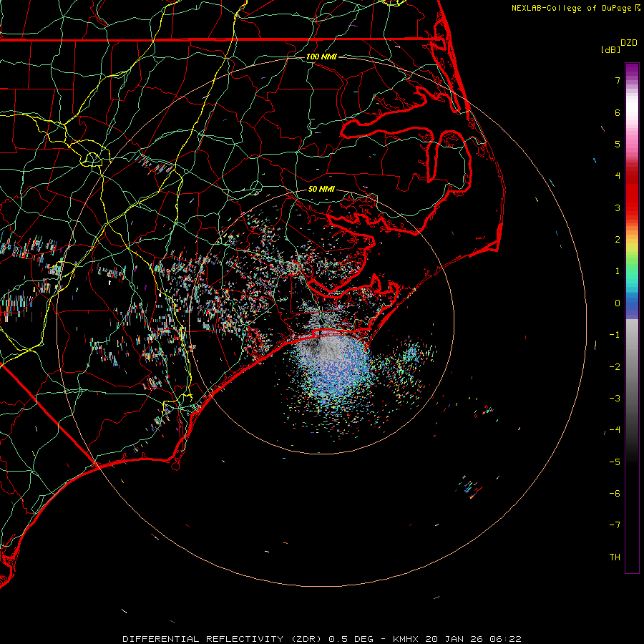Click the -2 value on color scale
This screenshot has width=644, height=644.
click(615, 367)
